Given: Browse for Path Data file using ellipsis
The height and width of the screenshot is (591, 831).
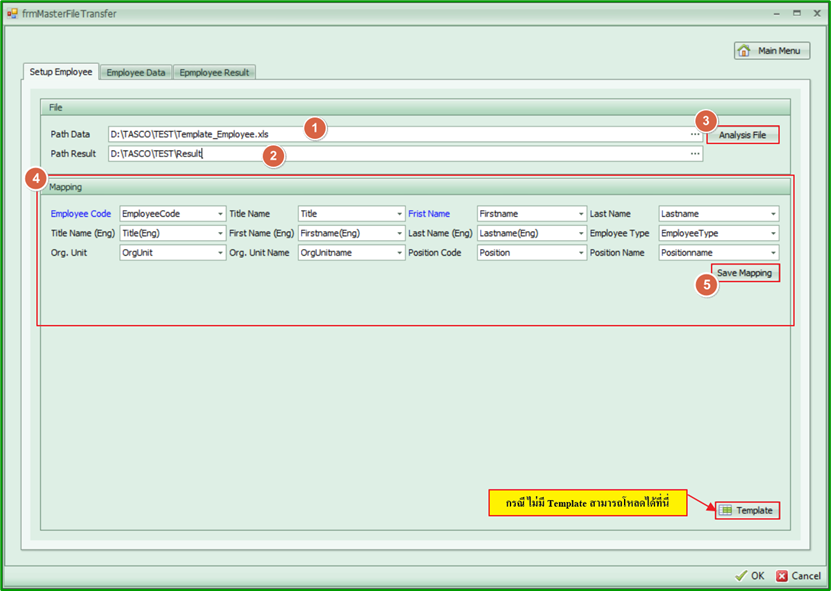Looking at the screenshot, I should (x=695, y=134).
